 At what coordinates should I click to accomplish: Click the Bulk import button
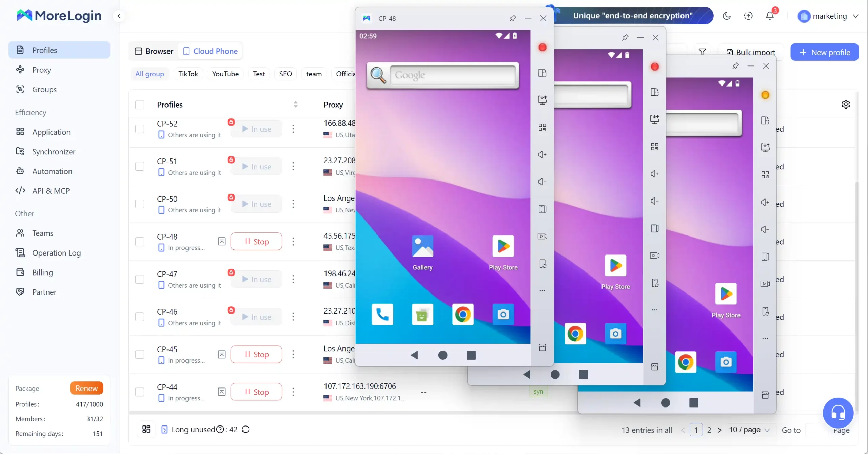(751, 52)
